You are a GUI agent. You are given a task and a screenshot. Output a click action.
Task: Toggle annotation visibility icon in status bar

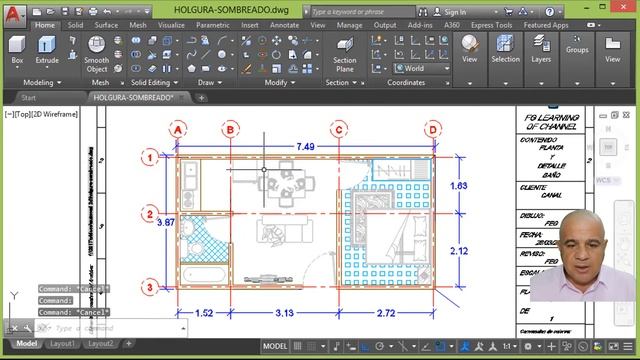[478, 347]
